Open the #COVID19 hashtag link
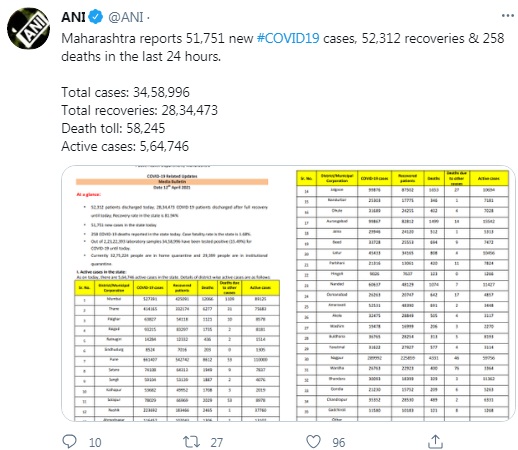The image size is (518, 450). point(288,38)
